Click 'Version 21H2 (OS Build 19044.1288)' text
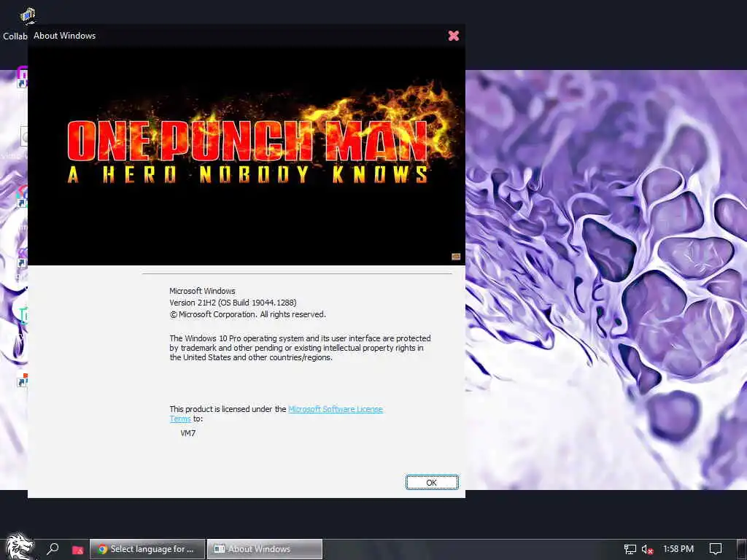747x560 pixels. [233, 303]
